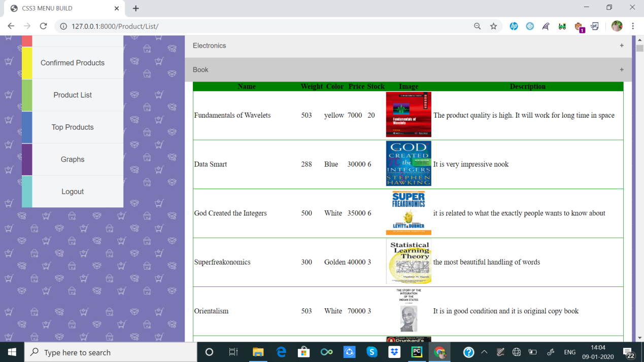The height and width of the screenshot is (362, 644).
Task: Open network globe icon in system tray
Action: pyautogui.click(x=517, y=352)
